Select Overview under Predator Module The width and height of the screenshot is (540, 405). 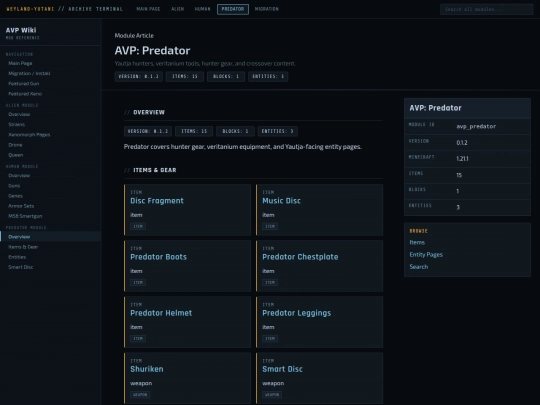pos(51,237)
